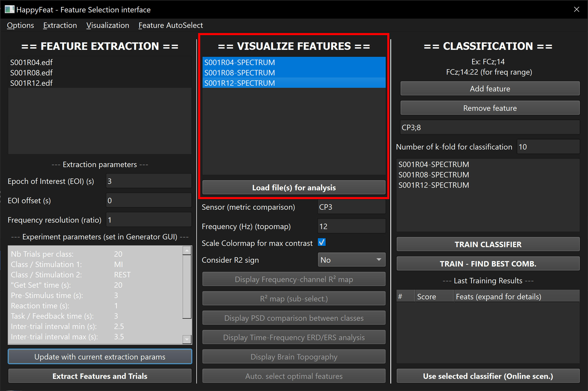Click Use selected classifier (Online scen.) button

488,376
